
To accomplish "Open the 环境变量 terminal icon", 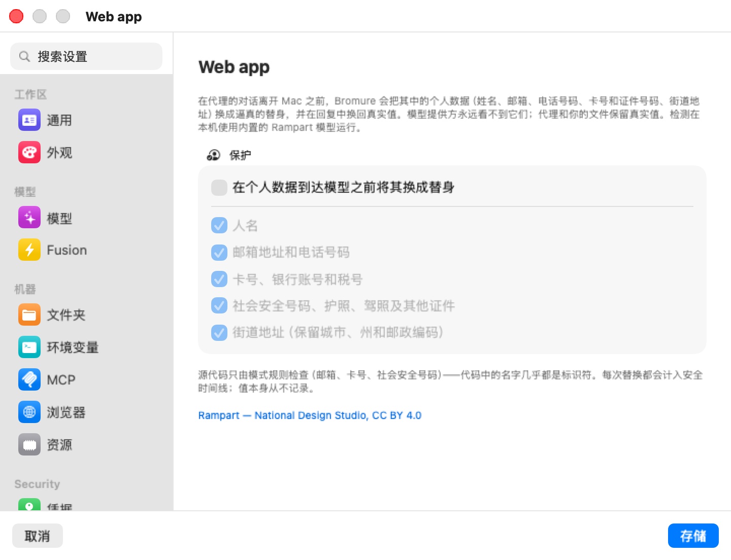I will (29, 347).
